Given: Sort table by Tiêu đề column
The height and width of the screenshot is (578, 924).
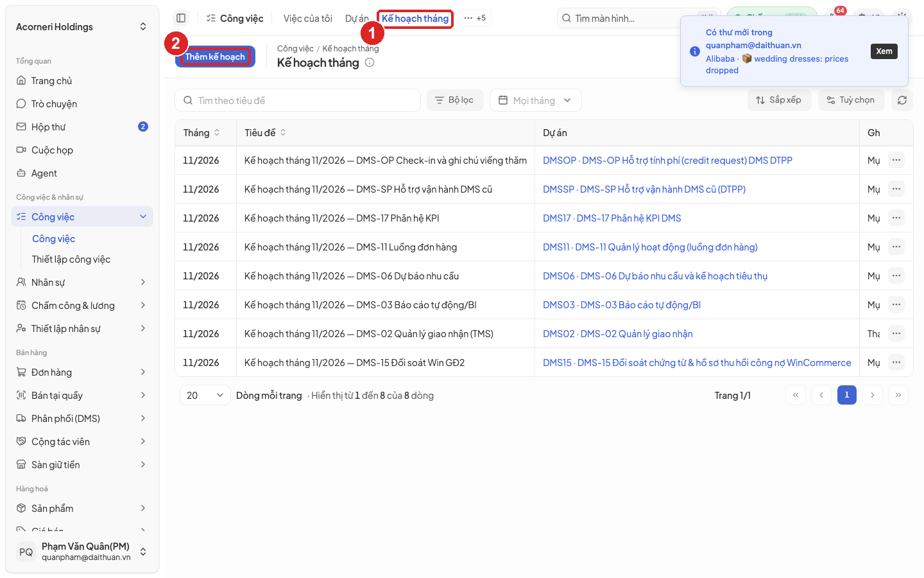Looking at the screenshot, I should pos(265,133).
